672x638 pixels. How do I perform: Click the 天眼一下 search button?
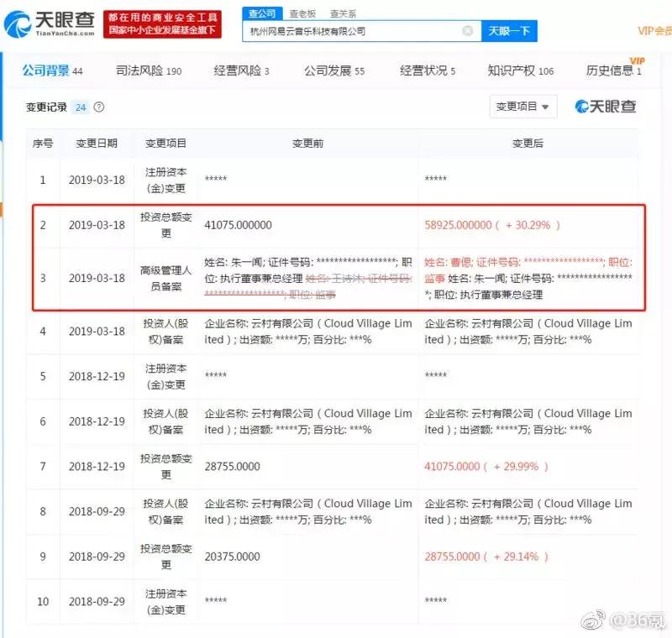point(509,30)
